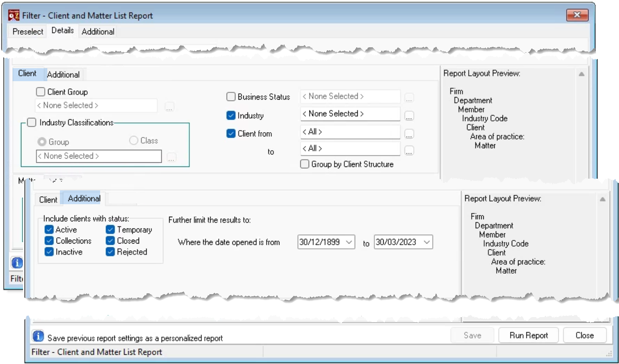This screenshot has width=619, height=364.
Task: Enable the Client Group checkbox
Action: (41, 92)
